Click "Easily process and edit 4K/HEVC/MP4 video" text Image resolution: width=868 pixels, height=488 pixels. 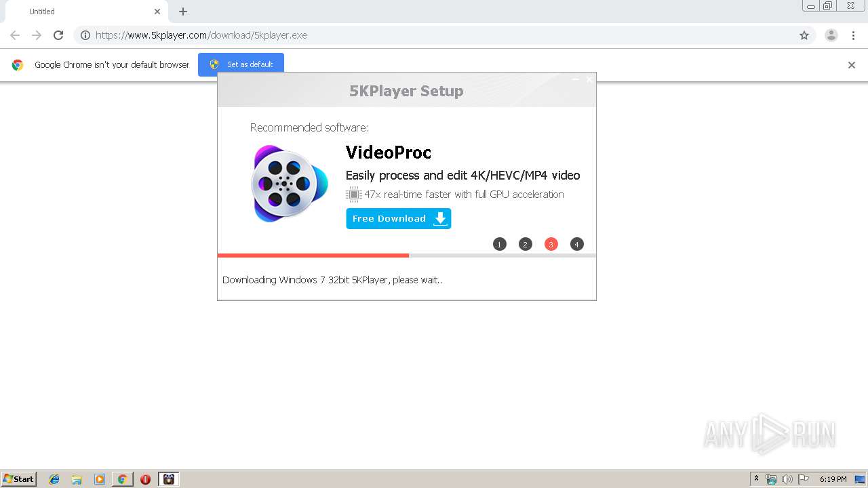tap(463, 176)
